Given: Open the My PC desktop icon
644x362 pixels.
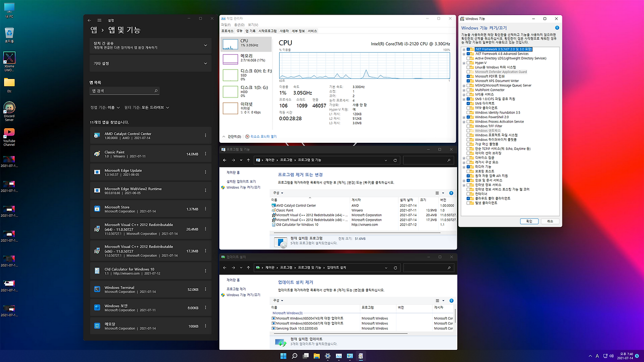Looking at the screenshot, I should [x=9, y=11].
